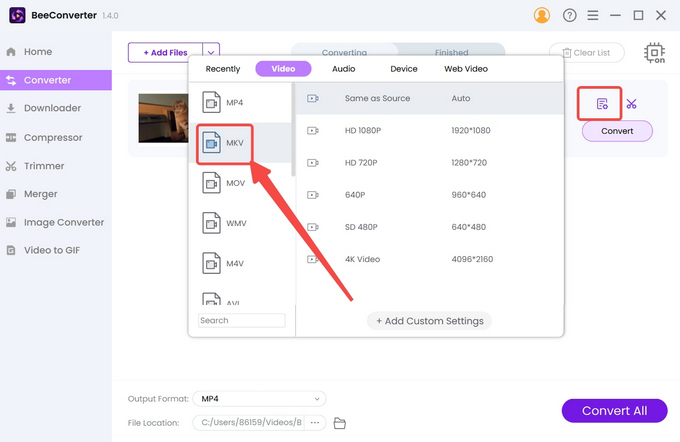Click the format list scrollbar
680x442 pixels.
[294, 130]
